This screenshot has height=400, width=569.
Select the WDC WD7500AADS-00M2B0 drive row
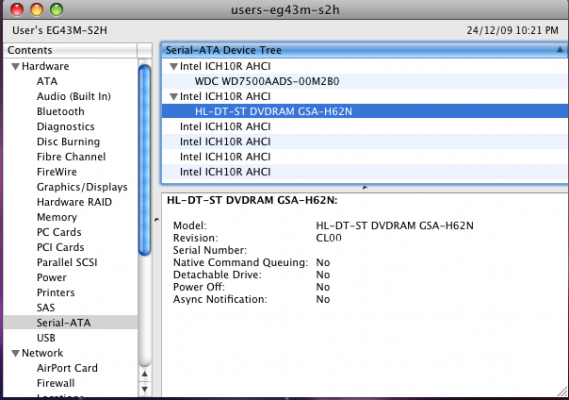(x=364, y=81)
